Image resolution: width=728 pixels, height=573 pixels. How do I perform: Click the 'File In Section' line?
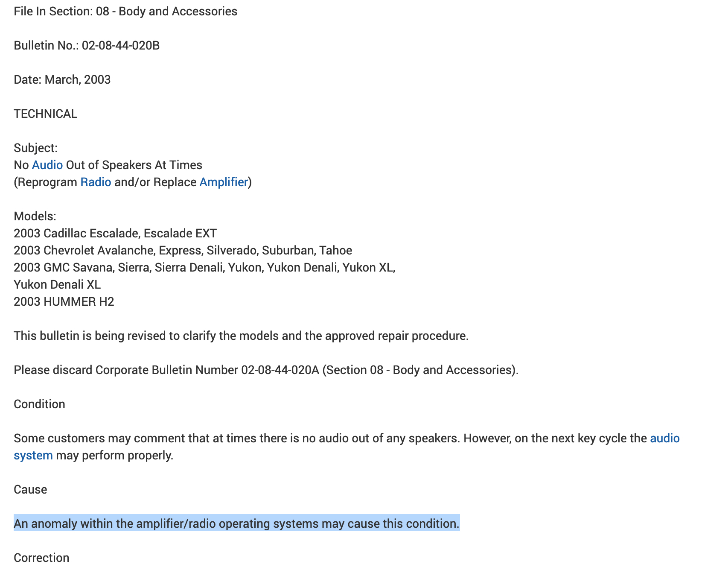[125, 12]
